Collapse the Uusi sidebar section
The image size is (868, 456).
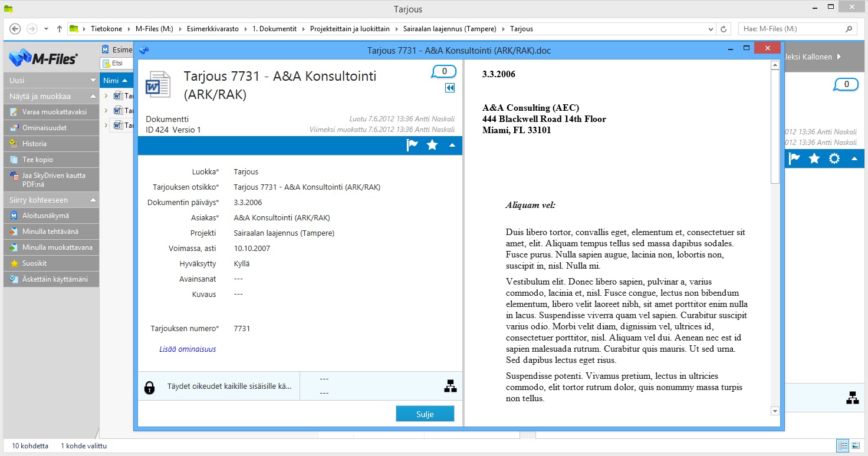coord(93,80)
